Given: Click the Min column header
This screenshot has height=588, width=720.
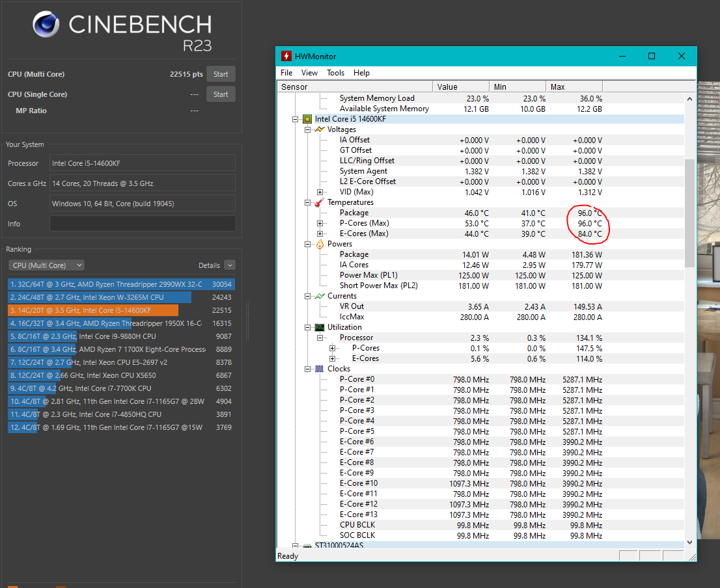Looking at the screenshot, I should (x=518, y=87).
